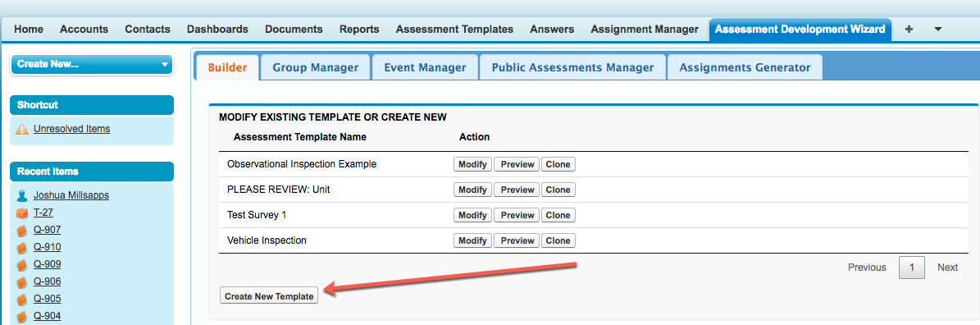Click the orange icon beside Q-910
The height and width of the screenshot is (325, 980).
click(x=22, y=248)
